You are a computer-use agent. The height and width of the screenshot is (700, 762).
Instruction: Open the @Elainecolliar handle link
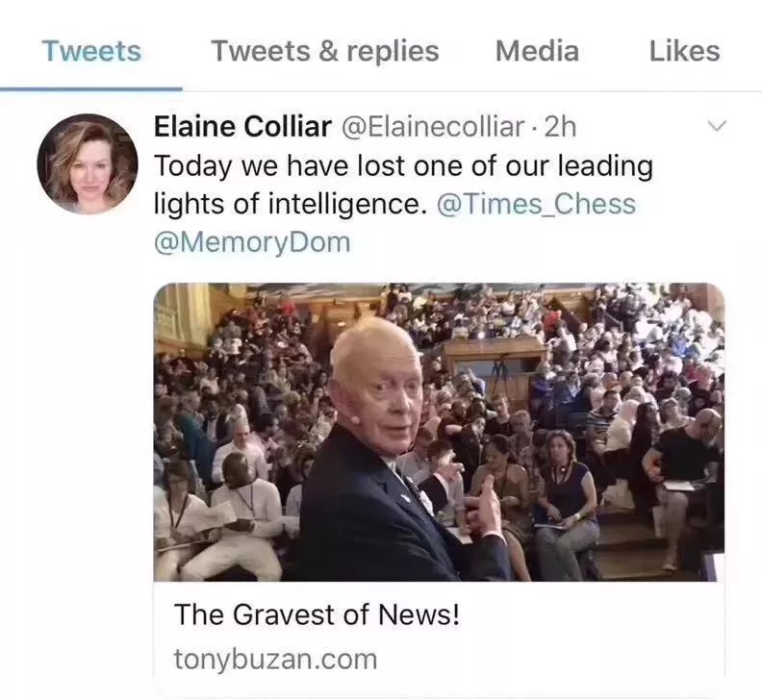(x=434, y=126)
